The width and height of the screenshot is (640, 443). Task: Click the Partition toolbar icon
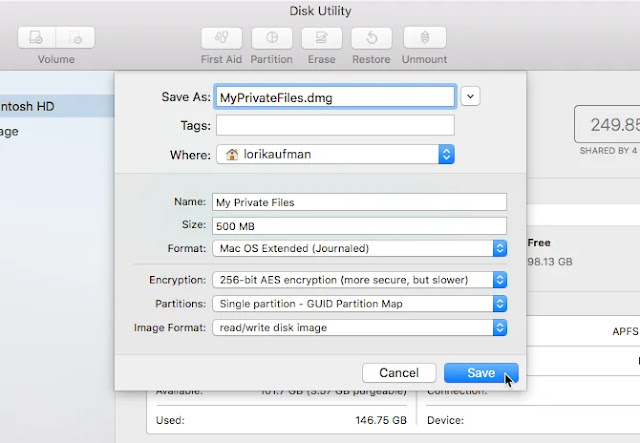pyautogui.click(x=271, y=38)
